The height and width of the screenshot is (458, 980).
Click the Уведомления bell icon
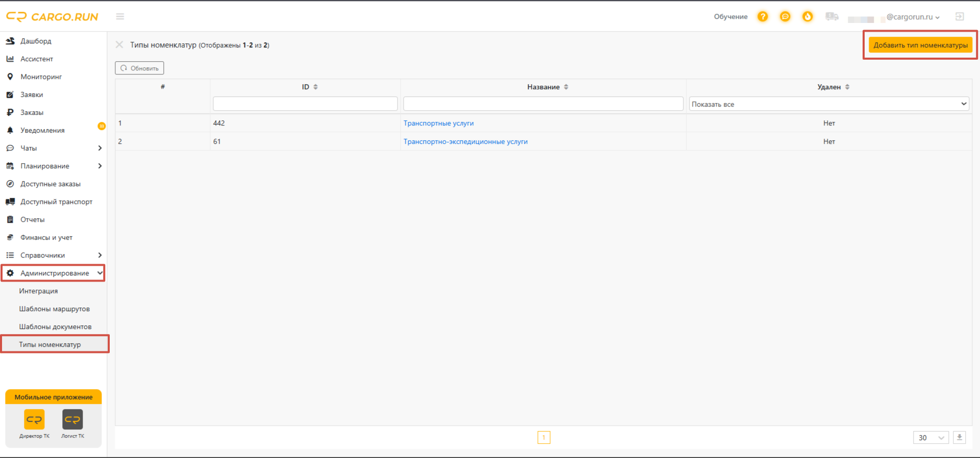[10, 130]
